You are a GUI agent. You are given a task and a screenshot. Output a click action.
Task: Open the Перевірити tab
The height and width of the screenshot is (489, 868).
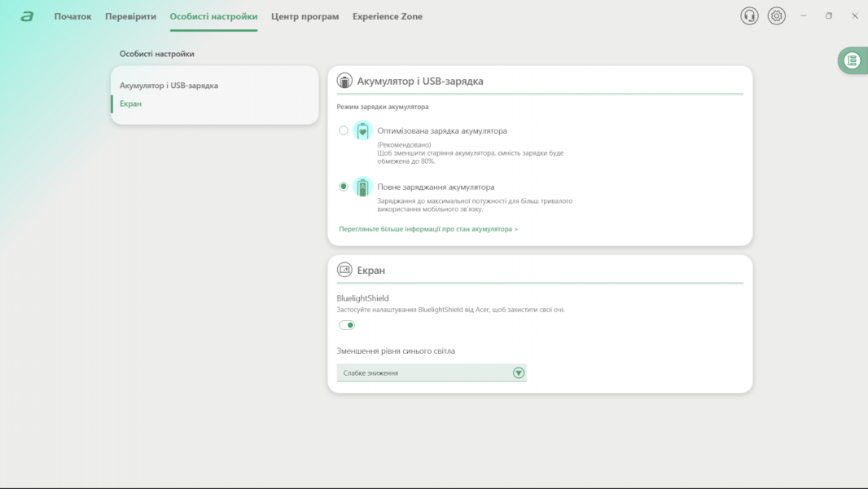click(x=130, y=16)
